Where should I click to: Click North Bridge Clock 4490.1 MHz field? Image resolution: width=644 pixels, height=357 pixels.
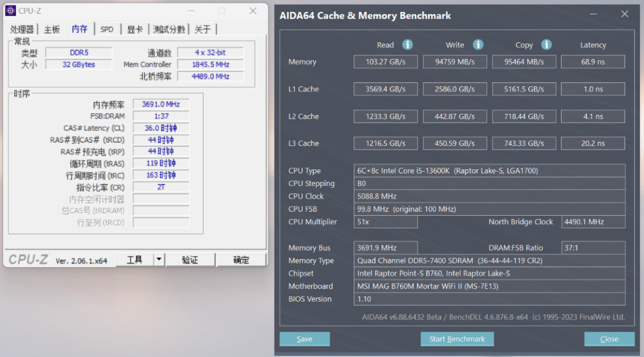[x=593, y=222]
